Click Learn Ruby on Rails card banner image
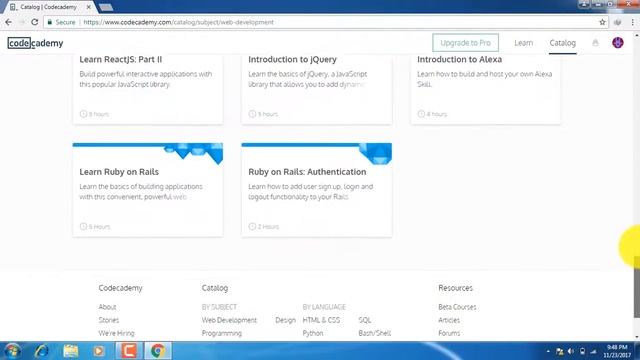The width and height of the screenshot is (640, 360). (148, 153)
